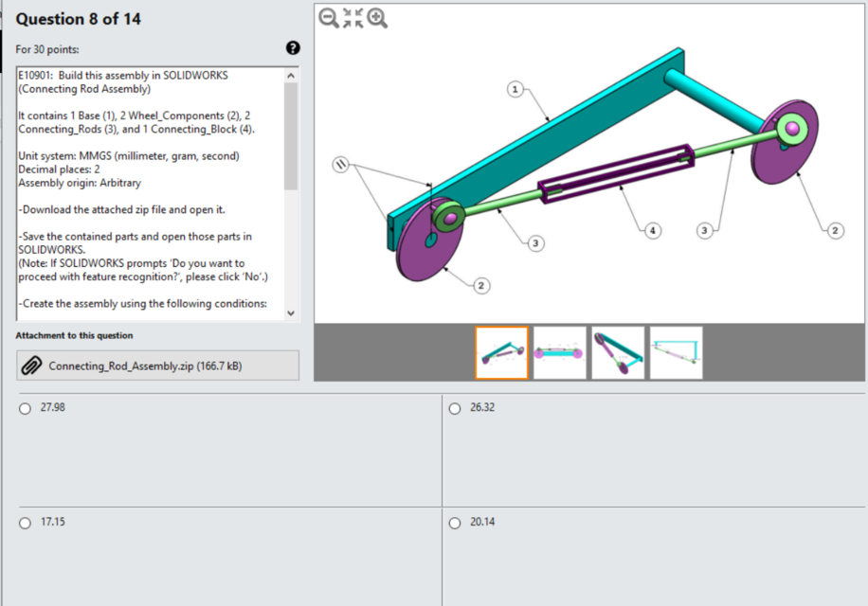Select the answer option 20.14
The width and height of the screenshot is (868, 606).
pos(455,522)
